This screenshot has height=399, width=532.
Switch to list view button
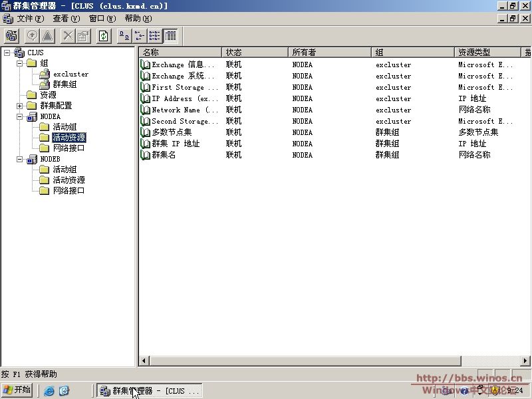(x=155, y=36)
